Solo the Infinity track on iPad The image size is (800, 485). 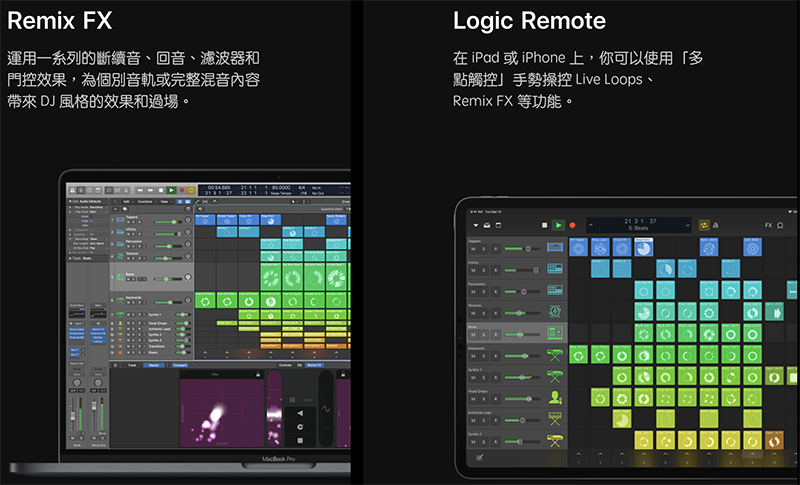(484, 270)
